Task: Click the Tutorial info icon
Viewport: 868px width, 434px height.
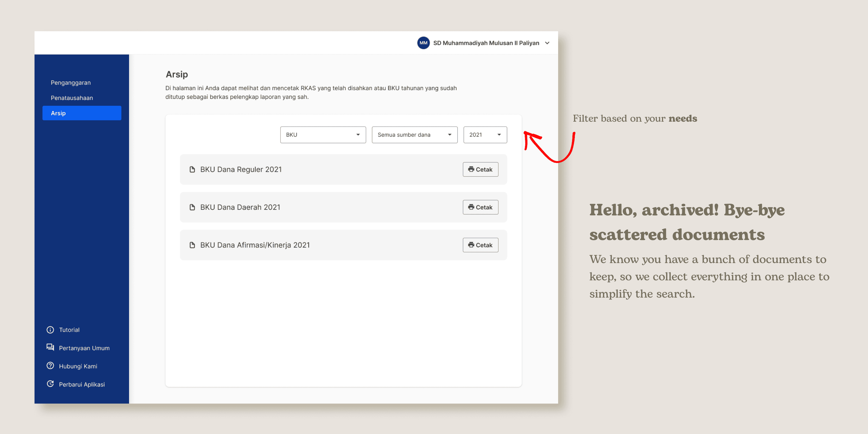Action: [x=50, y=330]
